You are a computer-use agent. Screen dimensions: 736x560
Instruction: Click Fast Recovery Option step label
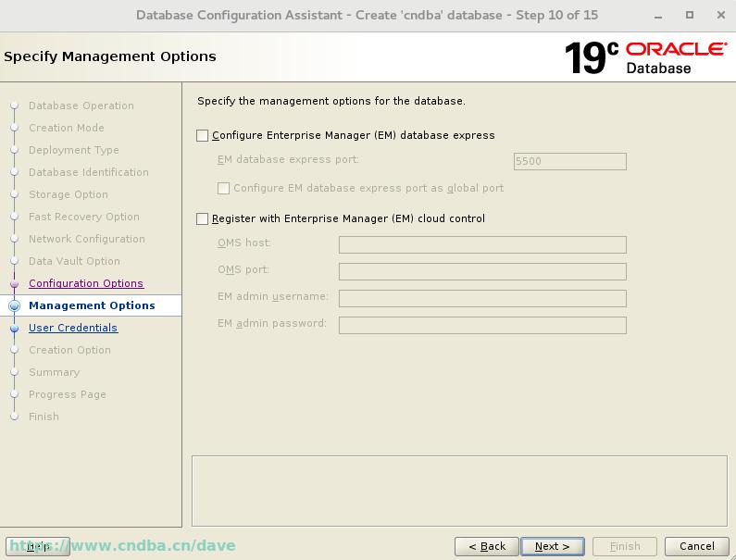[x=84, y=217]
